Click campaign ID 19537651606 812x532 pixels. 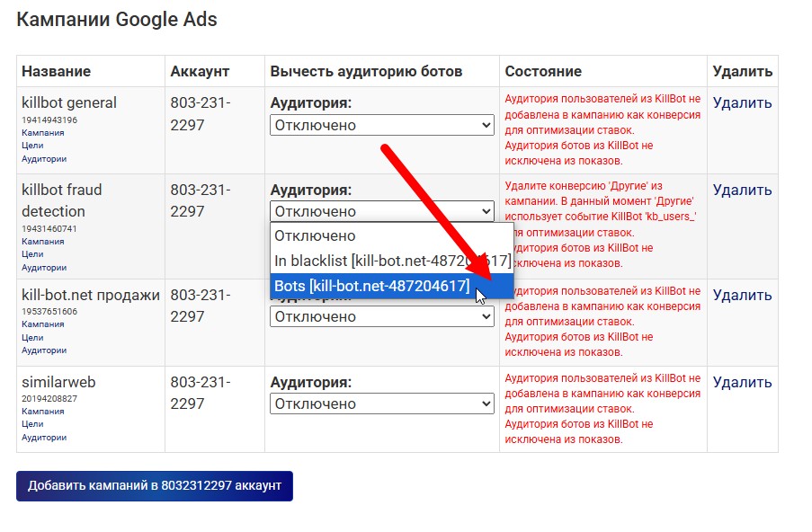pos(49,312)
